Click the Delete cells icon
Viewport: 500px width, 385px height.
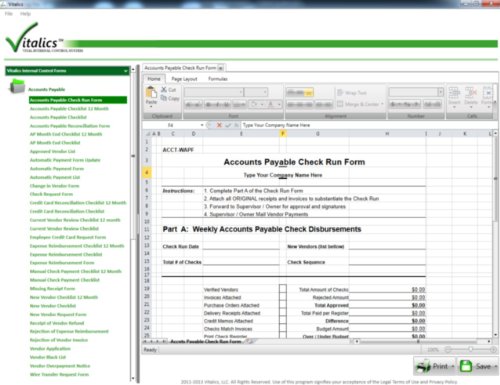point(471,93)
